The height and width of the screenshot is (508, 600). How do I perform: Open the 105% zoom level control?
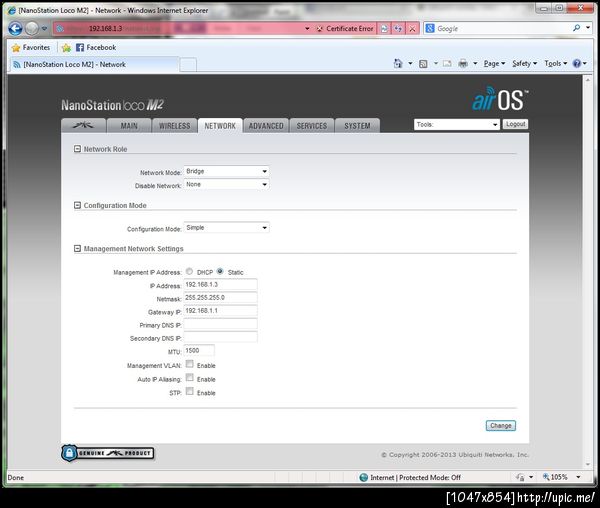(562, 477)
